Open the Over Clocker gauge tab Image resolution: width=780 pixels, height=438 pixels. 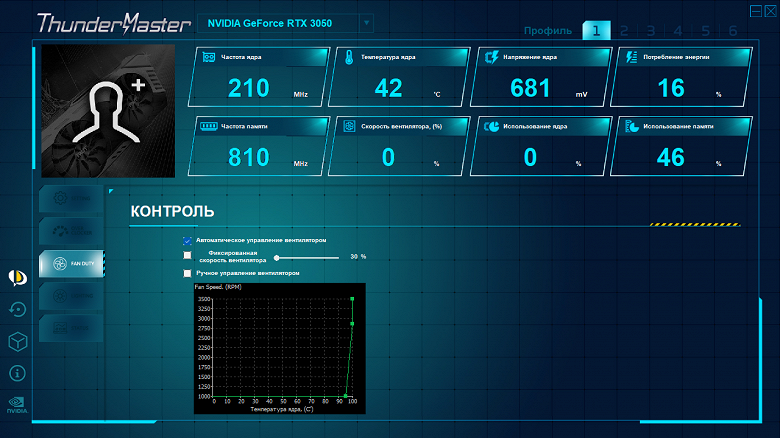(x=71, y=231)
